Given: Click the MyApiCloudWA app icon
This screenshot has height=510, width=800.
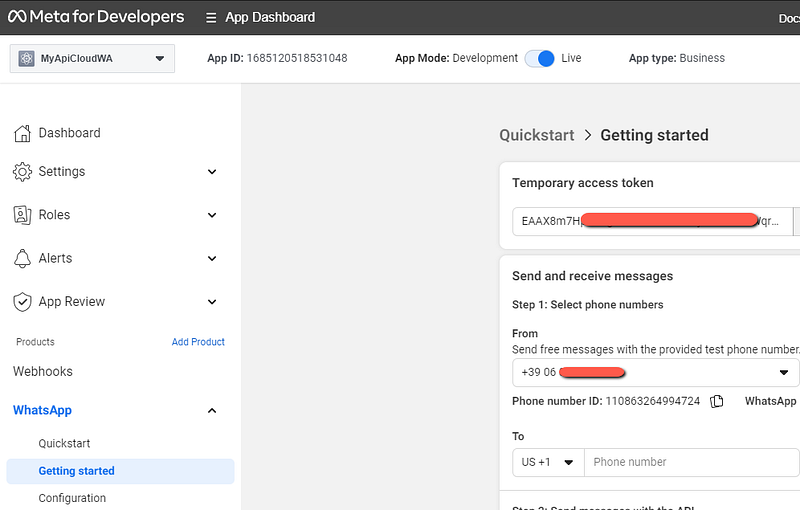Looking at the screenshot, I should tap(26, 58).
